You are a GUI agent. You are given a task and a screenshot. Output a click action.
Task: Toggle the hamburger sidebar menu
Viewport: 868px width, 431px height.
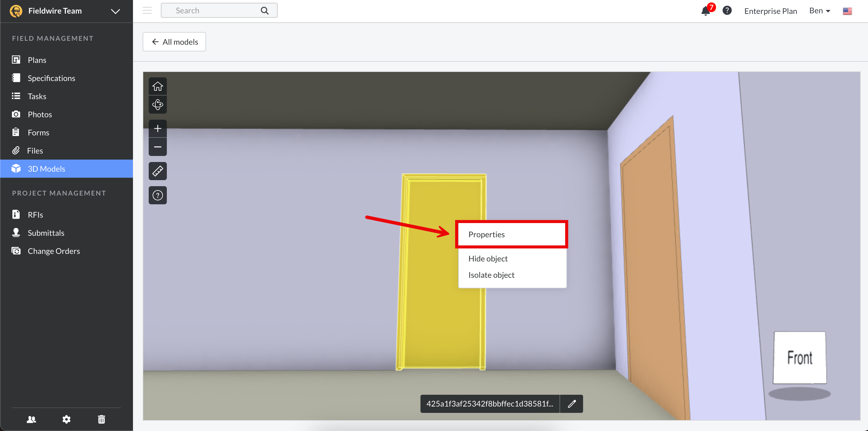point(147,11)
